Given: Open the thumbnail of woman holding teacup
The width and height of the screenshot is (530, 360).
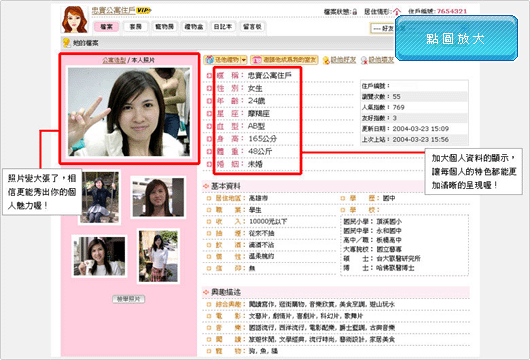Looking at the screenshot, I should (x=99, y=256).
